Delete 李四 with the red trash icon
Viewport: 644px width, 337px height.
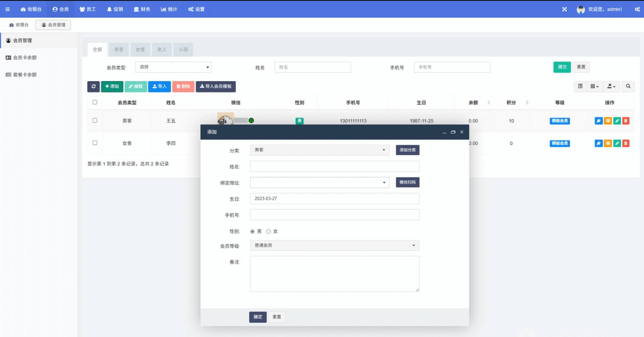point(626,143)
